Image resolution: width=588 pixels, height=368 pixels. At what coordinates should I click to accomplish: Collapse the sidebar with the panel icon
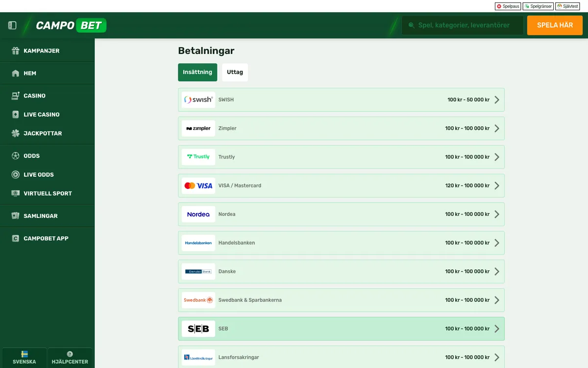[x=12, y=26]
